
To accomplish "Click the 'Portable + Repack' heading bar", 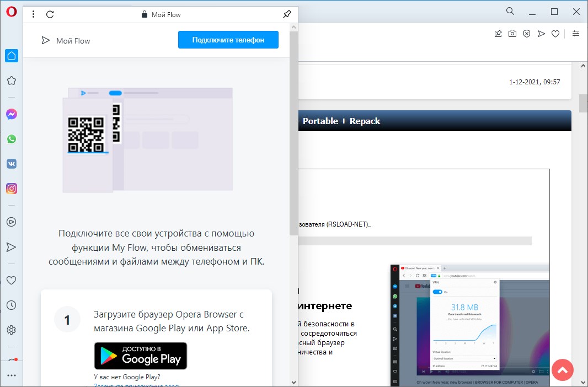I will (x=435, y=121).
